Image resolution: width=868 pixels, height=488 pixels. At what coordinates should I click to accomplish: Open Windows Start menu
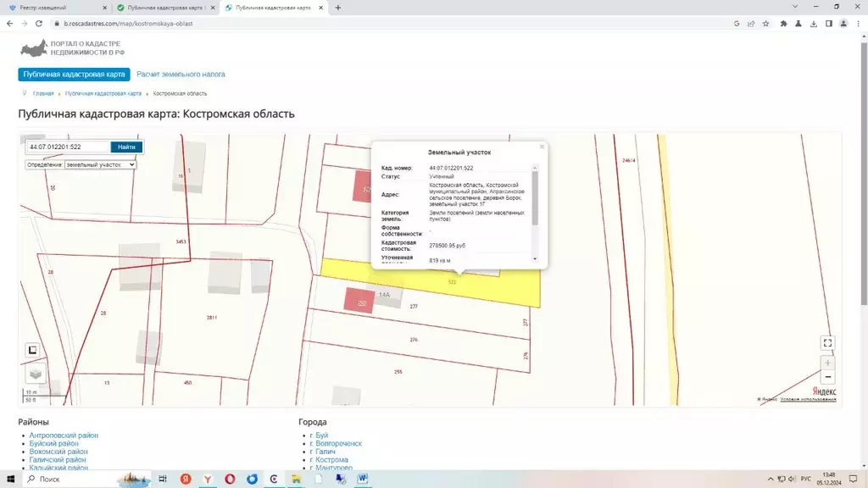point(10,480)
